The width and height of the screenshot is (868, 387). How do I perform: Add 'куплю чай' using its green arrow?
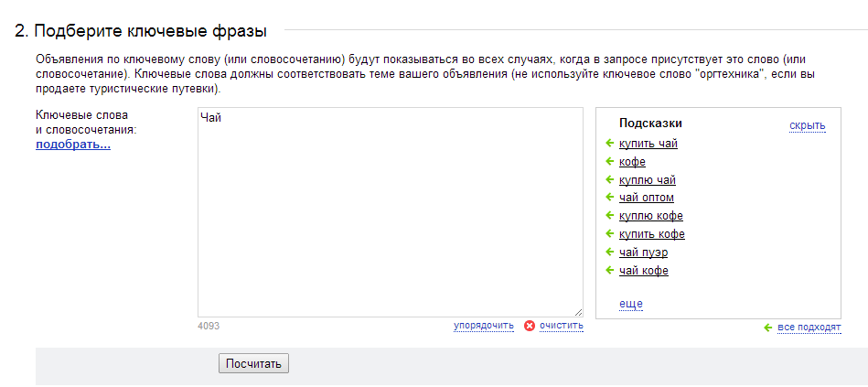[x=610, y=180]
